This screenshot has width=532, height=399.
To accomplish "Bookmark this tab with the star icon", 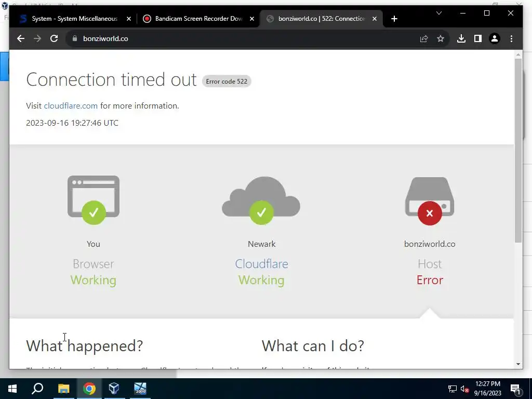I will [x=441, y=38].
